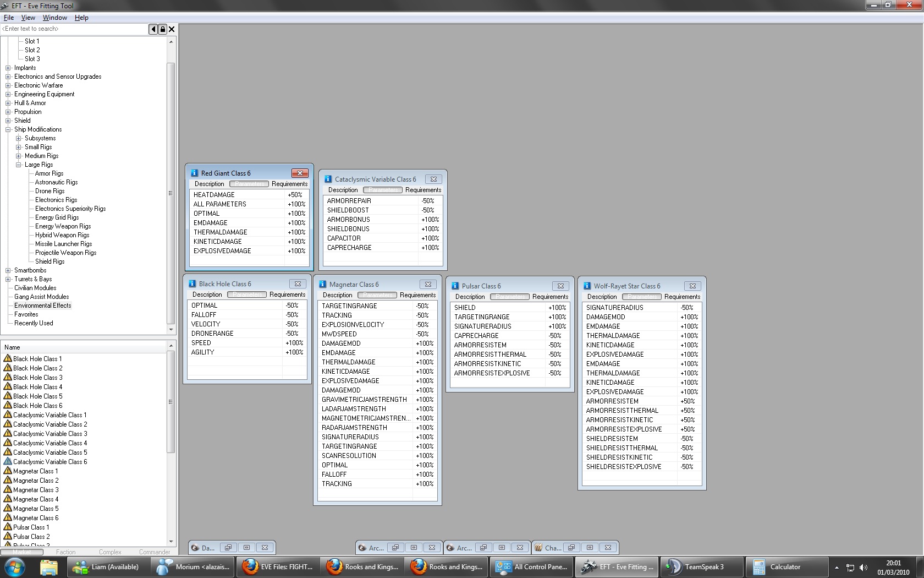
Task: Select Magnetar Class 5 in list
Action: (x=36, y=508)
